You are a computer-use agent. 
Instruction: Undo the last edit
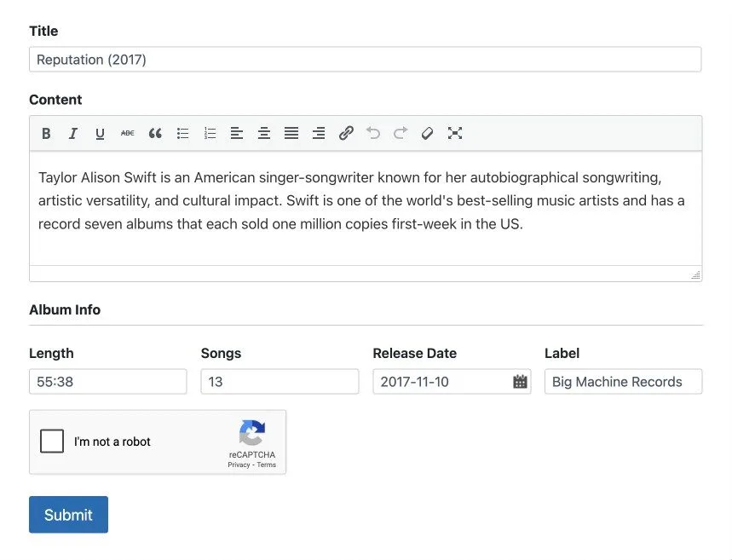pyautogui.click(x=373, y=134)
